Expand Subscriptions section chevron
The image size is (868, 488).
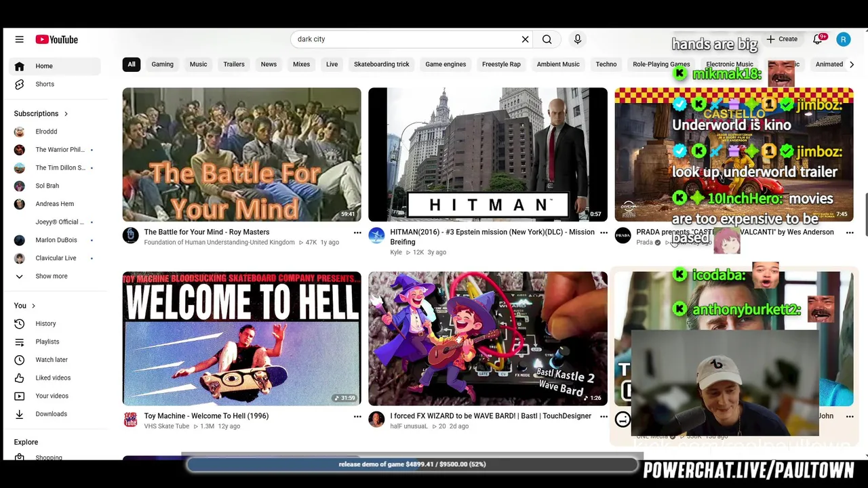point(66,114)
